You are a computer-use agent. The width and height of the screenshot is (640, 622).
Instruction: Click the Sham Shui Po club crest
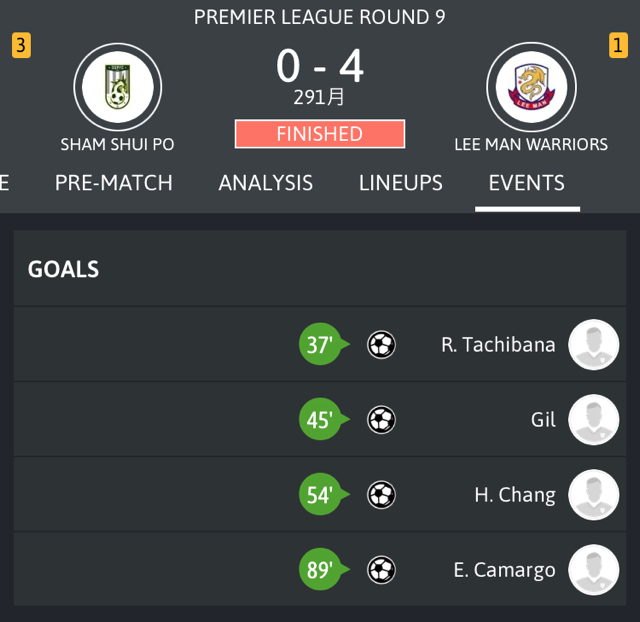click(117, 87)
